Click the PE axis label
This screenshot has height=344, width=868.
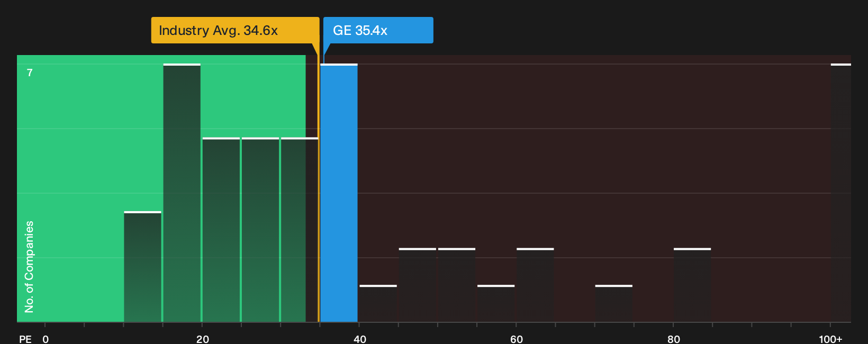(25, 339)
